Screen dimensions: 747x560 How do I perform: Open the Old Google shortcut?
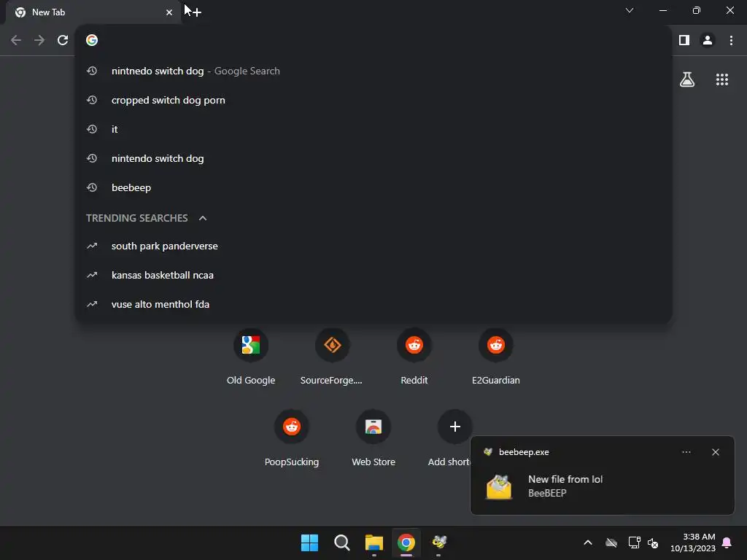(x=251, y=356)
